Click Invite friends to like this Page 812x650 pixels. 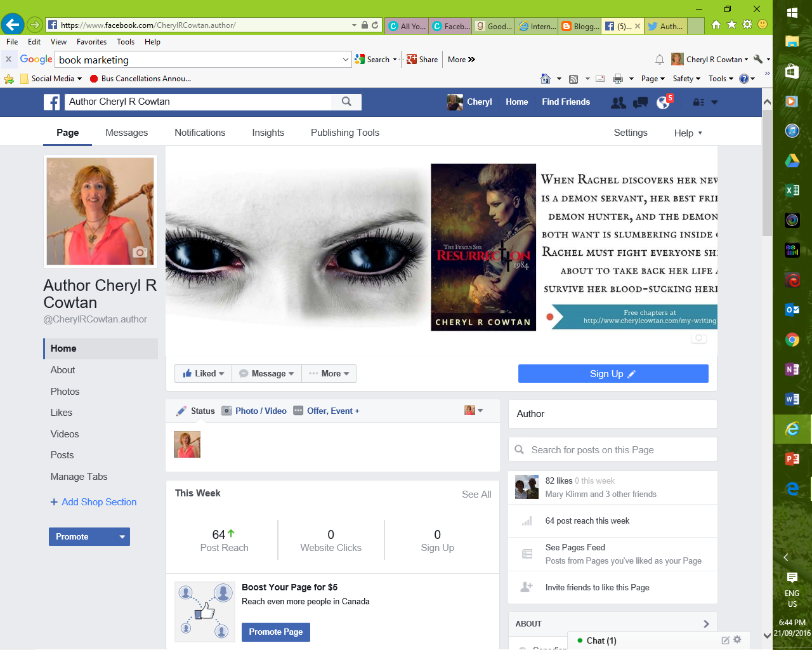(x=598, y=588)
